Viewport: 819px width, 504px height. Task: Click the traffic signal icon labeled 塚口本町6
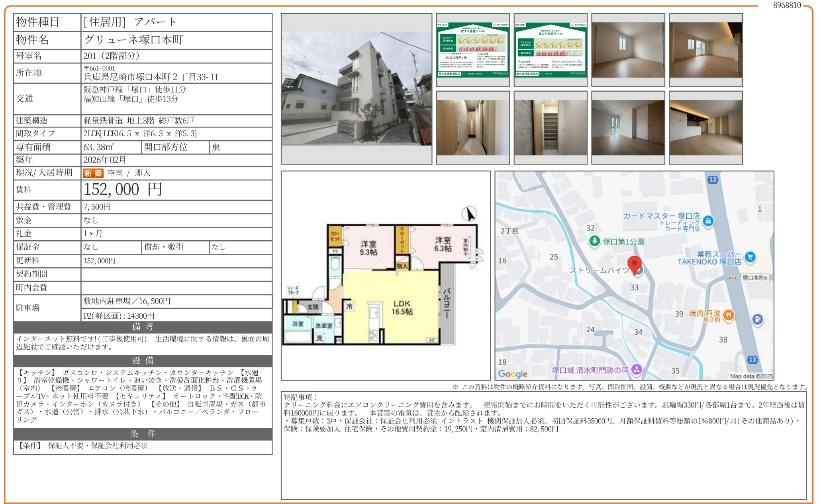click(x=732, y=278)
